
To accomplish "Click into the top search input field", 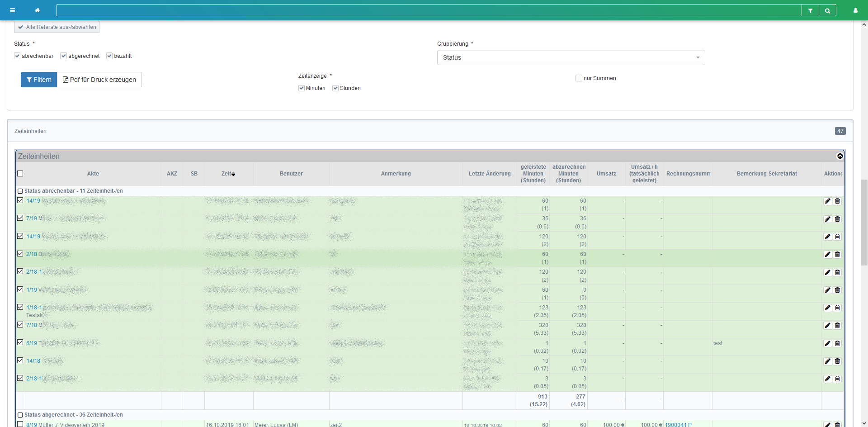I will tap(429, 10).
